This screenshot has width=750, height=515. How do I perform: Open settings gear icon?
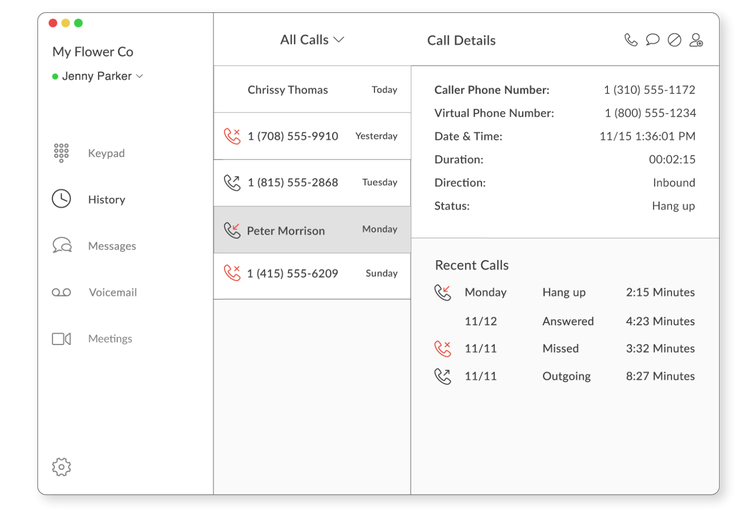click(61, 467)
